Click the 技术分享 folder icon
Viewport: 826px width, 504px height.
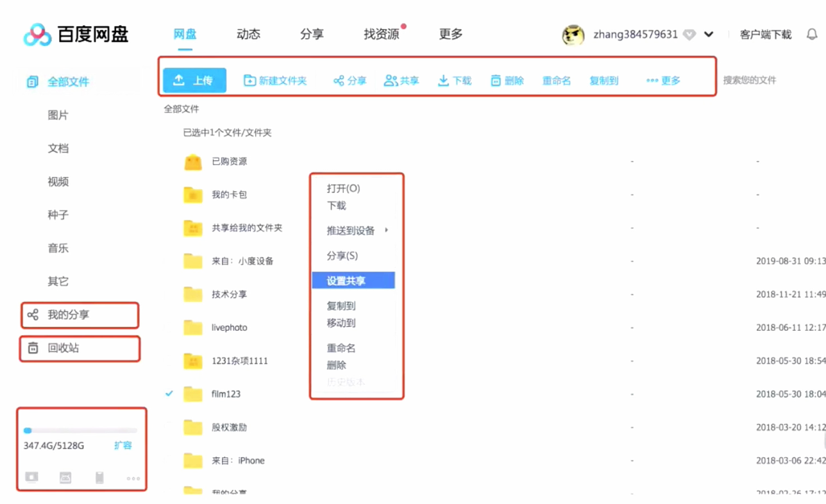pos(193,294)
